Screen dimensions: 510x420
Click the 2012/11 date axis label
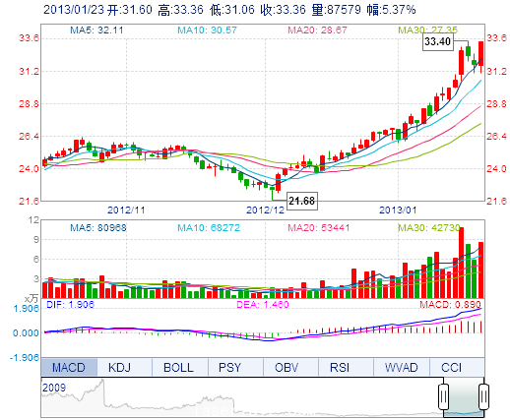(x=126, y=210)
